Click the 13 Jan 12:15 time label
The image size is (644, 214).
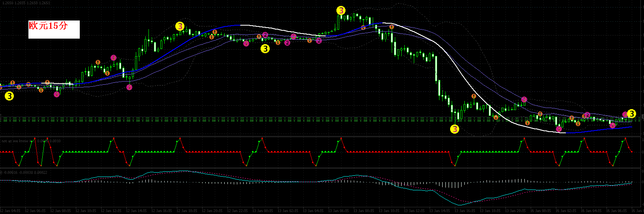[x=414, y=211]
